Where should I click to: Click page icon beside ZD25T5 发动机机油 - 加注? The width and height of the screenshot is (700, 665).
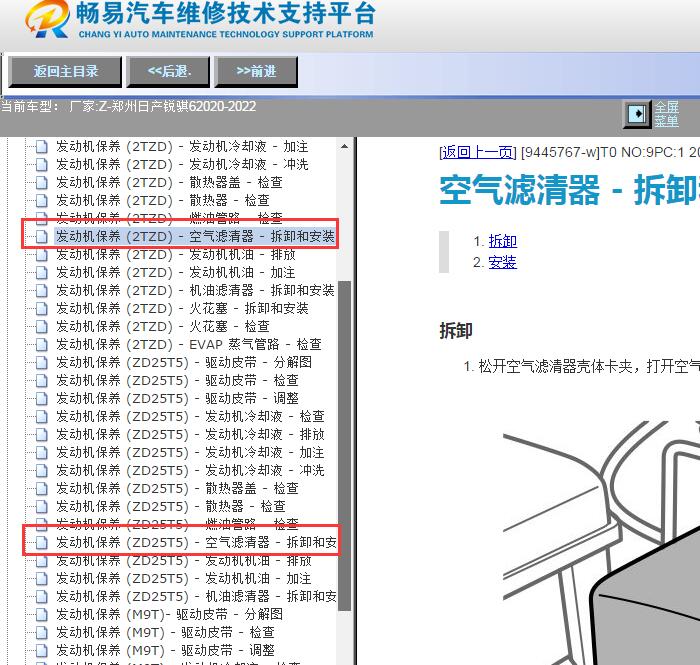tap(42, 578)
